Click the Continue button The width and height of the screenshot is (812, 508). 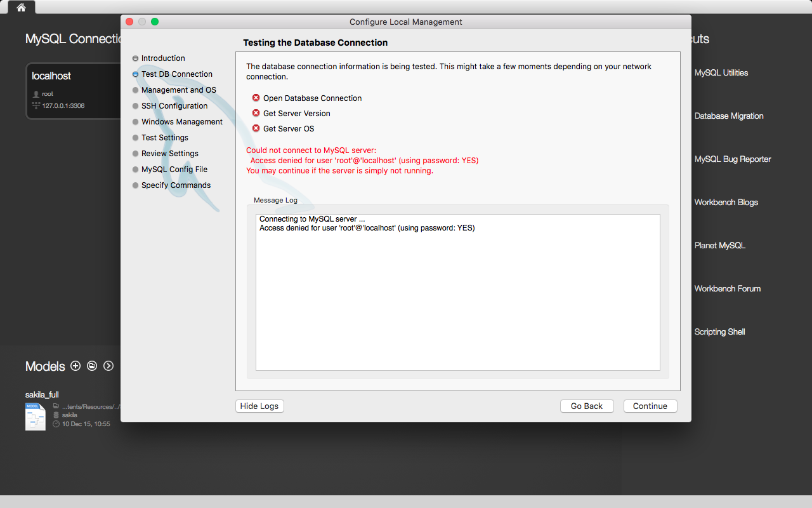click(650, 406)
